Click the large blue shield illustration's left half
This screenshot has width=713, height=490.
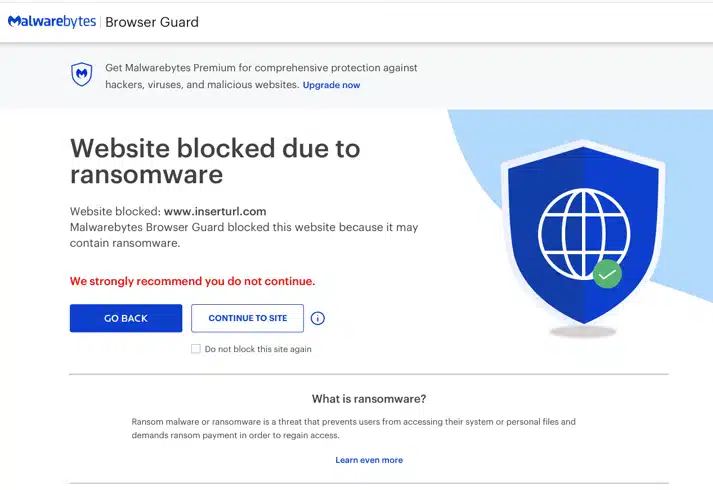pyautogui.click(x=546, y=234)
